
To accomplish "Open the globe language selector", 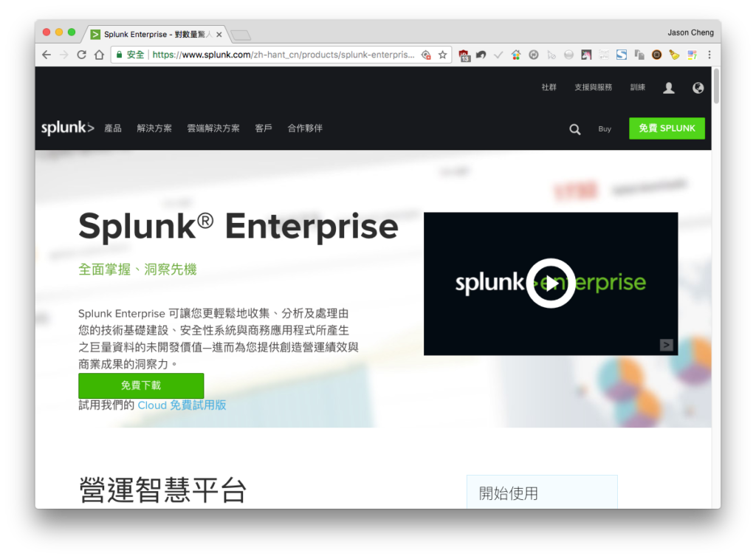I will click(698, 88).
